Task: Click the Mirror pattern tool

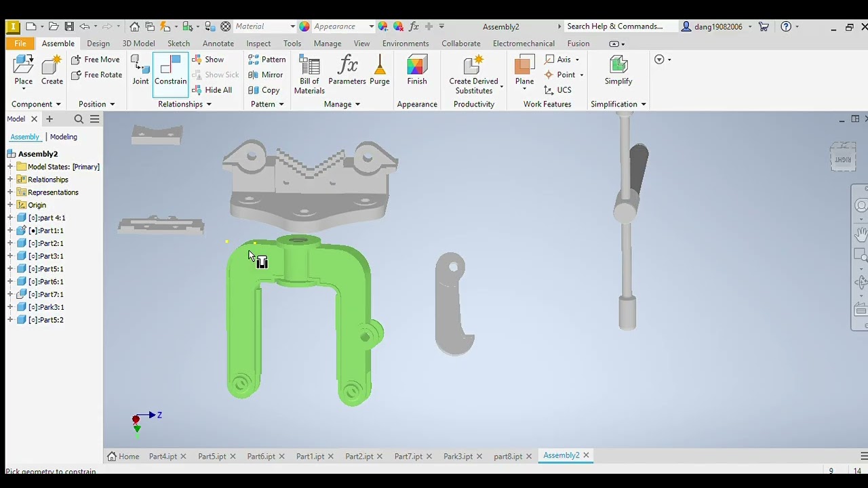Action: tap(266, 75)
